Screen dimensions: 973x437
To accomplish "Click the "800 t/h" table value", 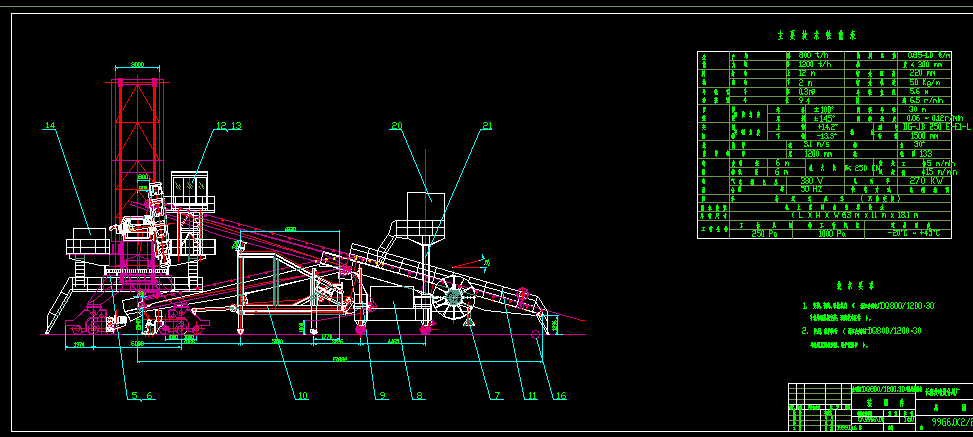I will click(813, 55).
